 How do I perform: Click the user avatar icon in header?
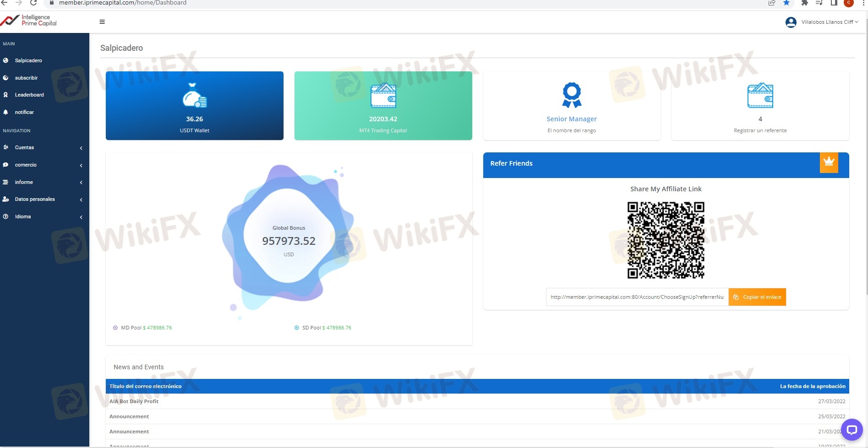pyautogui.click(x=791, y=22)
